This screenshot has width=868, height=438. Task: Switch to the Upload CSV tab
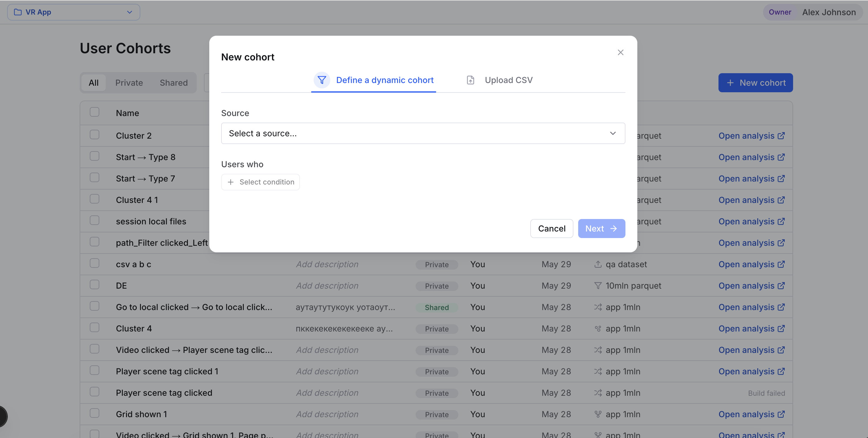tap(499, 80)
